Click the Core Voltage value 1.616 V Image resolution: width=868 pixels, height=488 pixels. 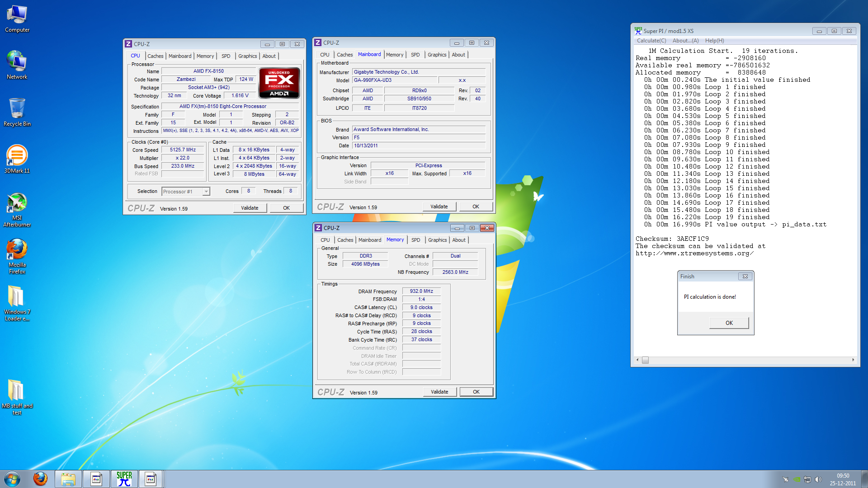pos(240,96)
